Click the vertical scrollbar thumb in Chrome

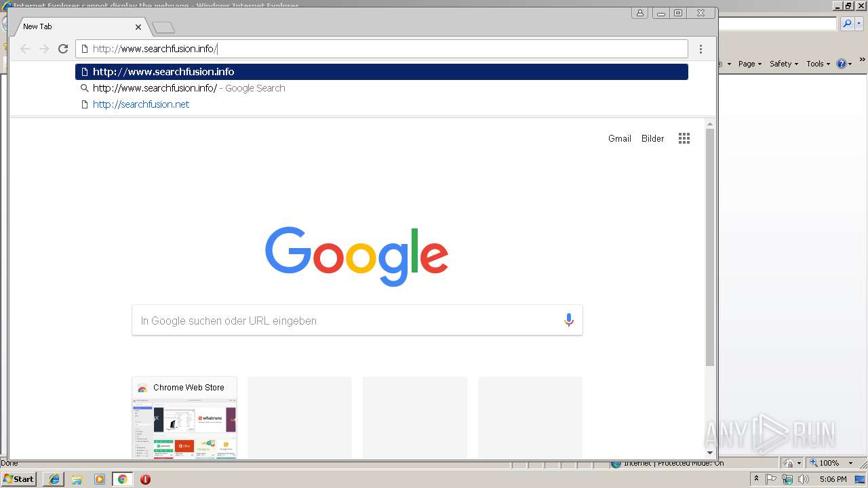pyautogui.click(x=710, y=247)
